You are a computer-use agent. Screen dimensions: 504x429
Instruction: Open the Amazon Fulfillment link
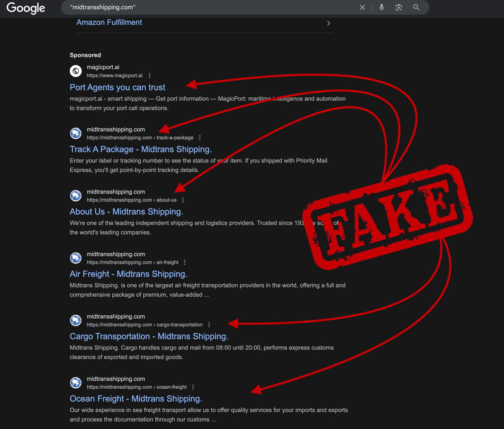pyautogui.click(x=109, y=23)
